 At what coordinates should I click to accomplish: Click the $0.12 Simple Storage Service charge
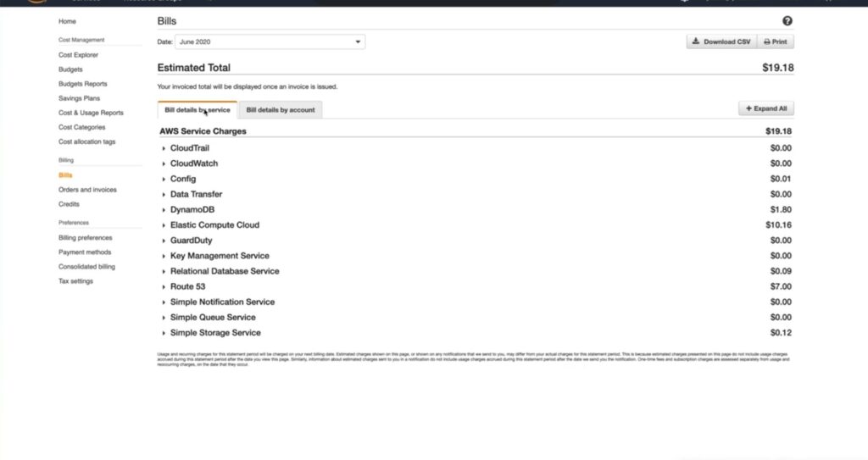[x=781, y=333]
